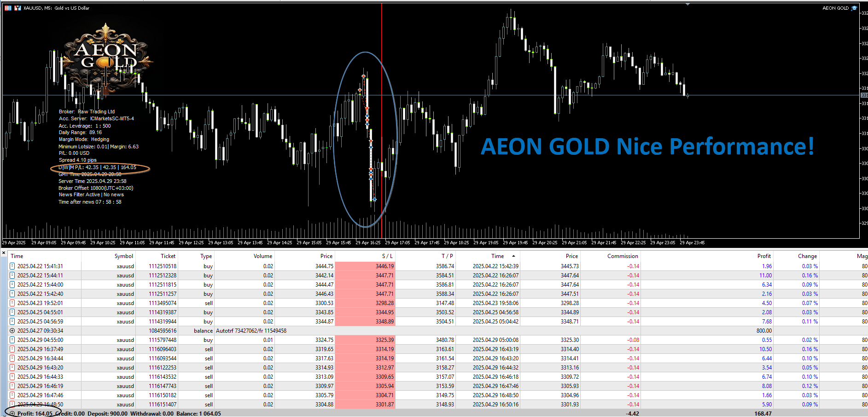Click the chart price scale on right
The width and height of the screenshot is (868, 417).
click(864, 120)
